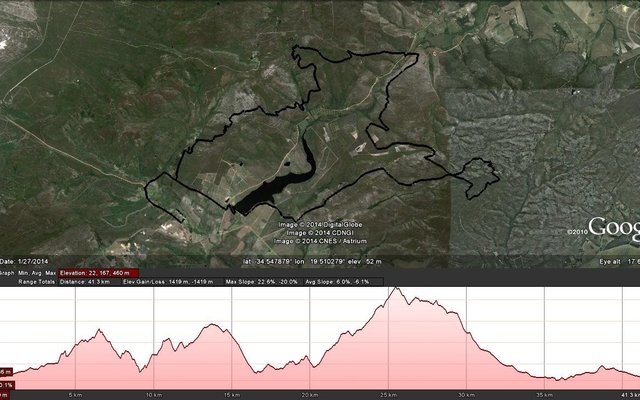Click the red Elevation 22, 167, 460 m readout
This screenshot has width=640, height=400.
point(98,273)
